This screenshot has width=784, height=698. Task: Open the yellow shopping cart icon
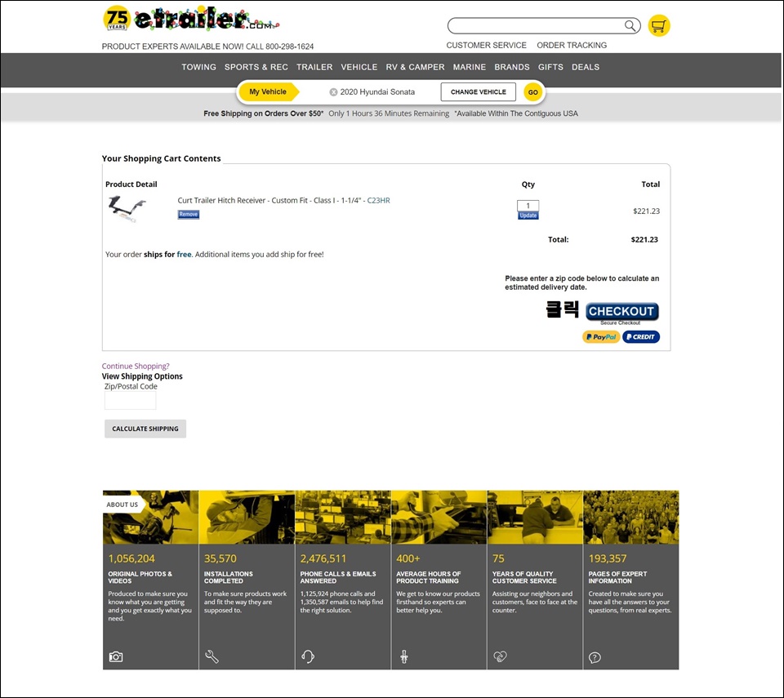coord(658,25)
